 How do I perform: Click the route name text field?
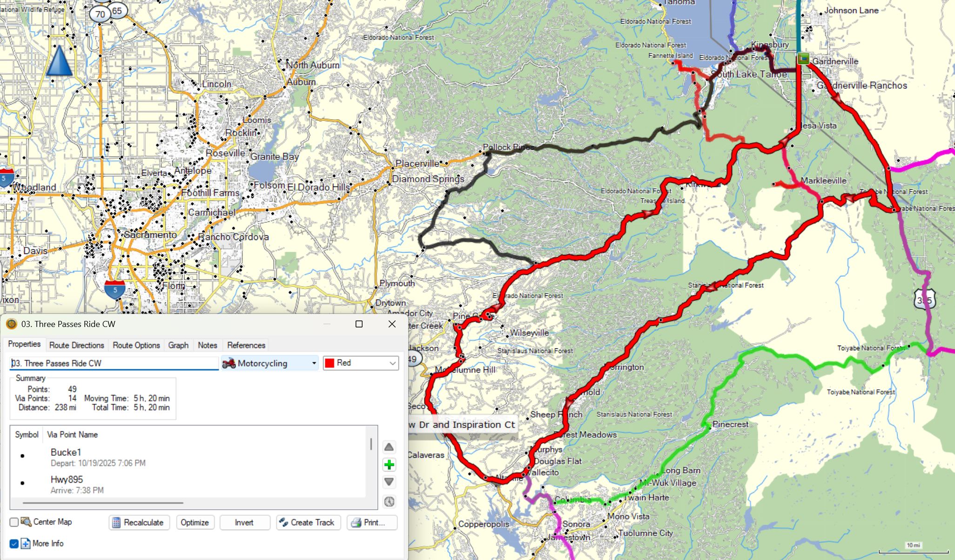tap(114, 363)
